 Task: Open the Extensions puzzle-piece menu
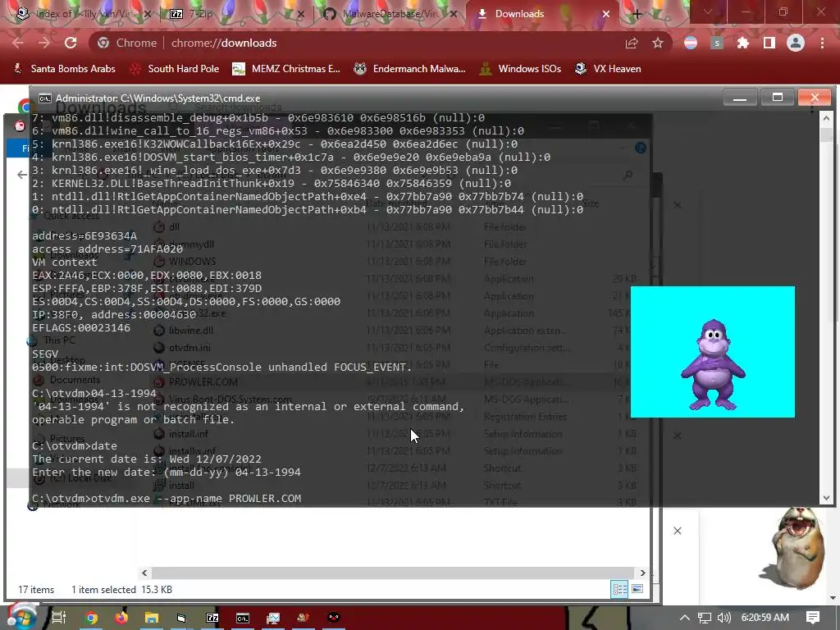click(x=743, y=43)
